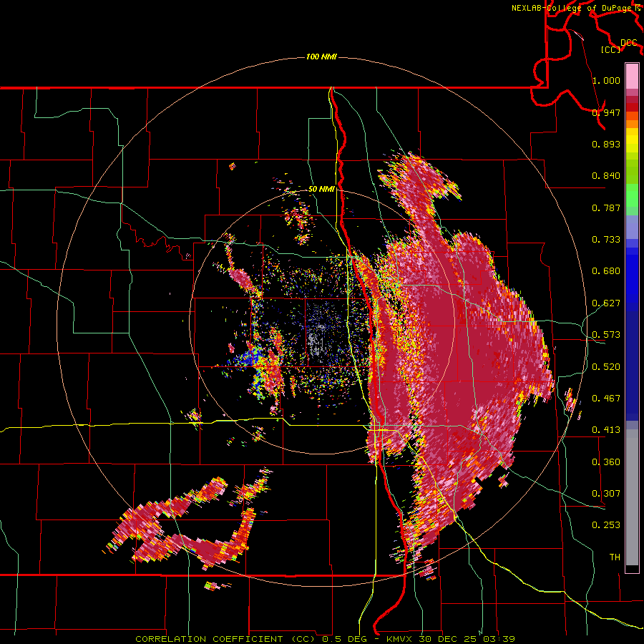
Task: Select the 0.680 legend value
Action: pos(606,271)
